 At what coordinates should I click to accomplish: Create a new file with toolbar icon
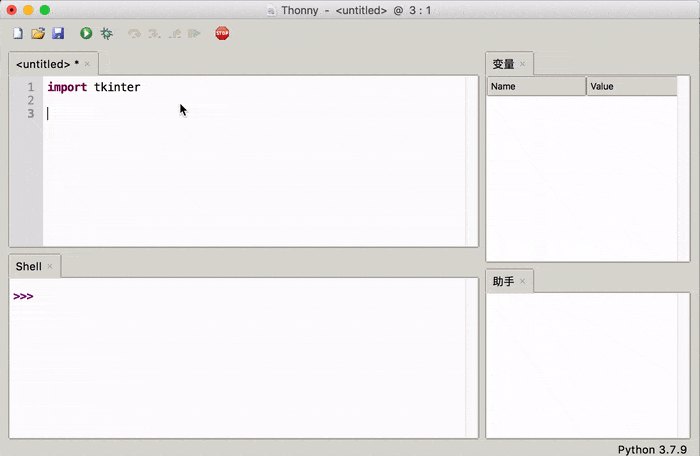17,34
